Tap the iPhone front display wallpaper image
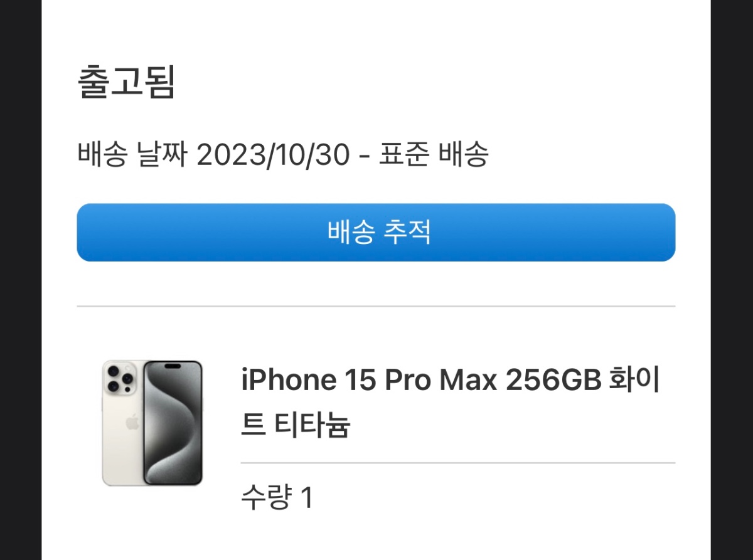The image size is (753, 560). pyautogui.click(x=173, y=423)
